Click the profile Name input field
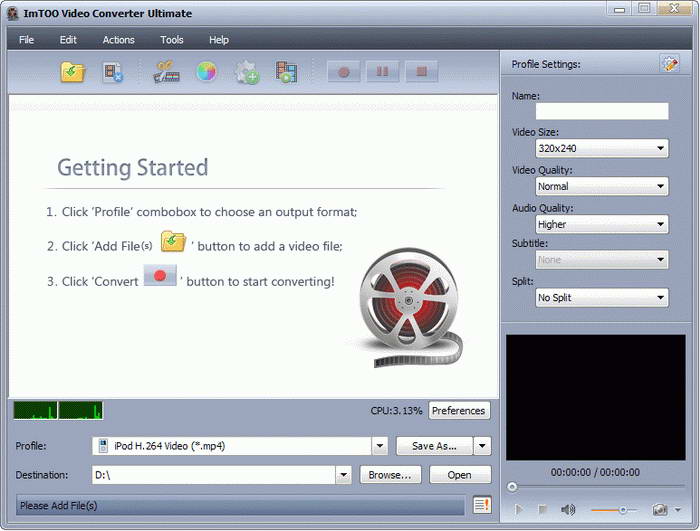This screenshot has height=531, width=700. [x=602, y=111]
